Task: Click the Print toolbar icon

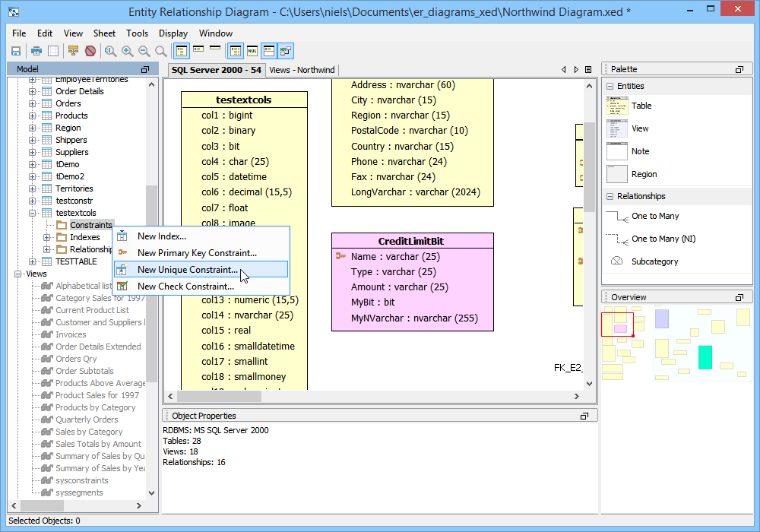Action: pos(36,51)
